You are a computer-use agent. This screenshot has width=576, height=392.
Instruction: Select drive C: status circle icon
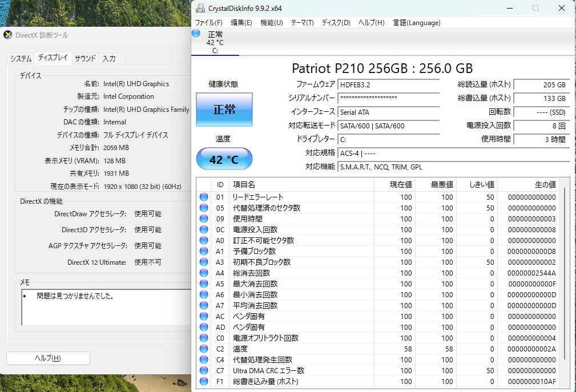(x=196, y=34)
